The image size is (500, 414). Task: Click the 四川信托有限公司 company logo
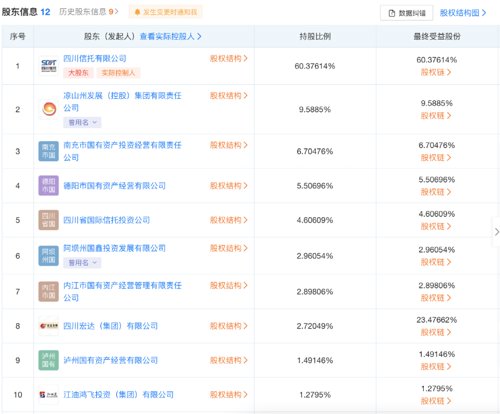point(49,66)
